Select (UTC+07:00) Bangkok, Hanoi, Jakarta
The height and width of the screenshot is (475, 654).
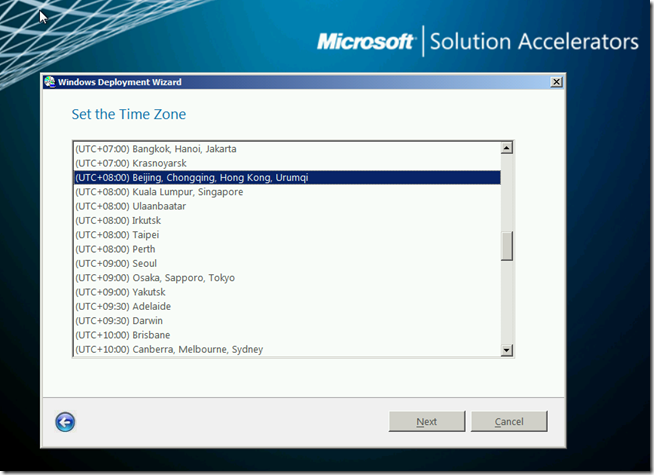[287, 149]
